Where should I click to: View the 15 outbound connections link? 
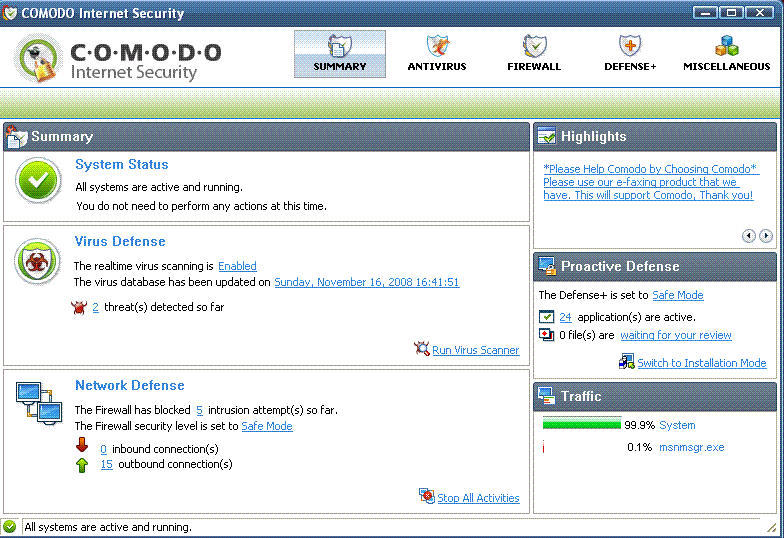click(x=106, y=464)
